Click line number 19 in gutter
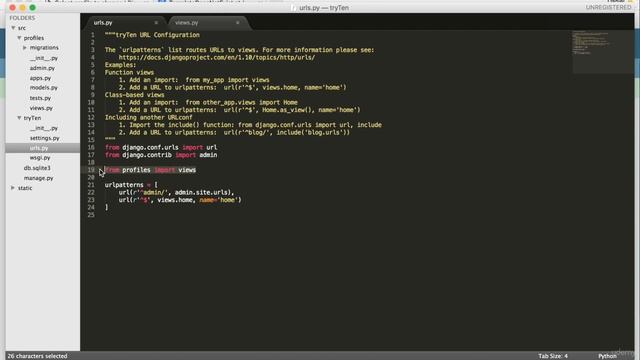Screen dimensions: 640x360 coord(91,170)
